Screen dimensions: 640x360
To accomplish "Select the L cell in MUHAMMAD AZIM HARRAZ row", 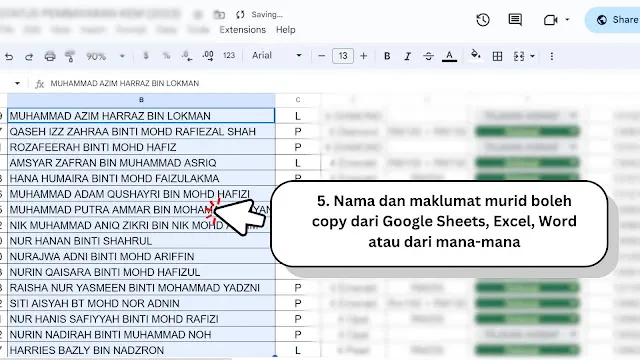I will (x=298, y=116).
